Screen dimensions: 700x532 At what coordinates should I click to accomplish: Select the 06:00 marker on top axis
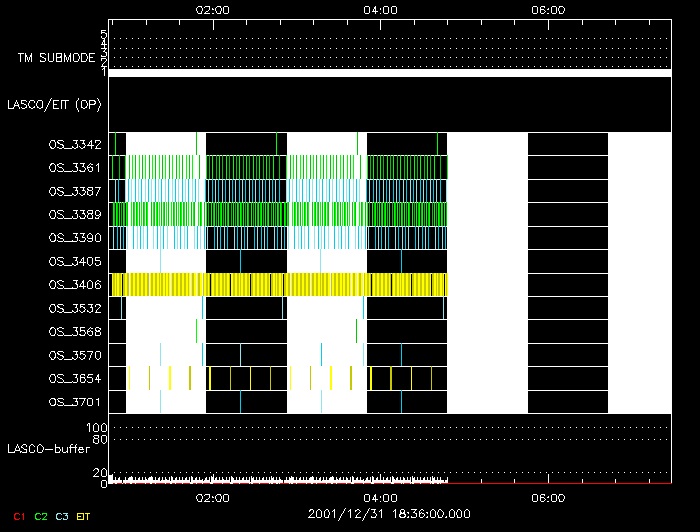[549, 10]
